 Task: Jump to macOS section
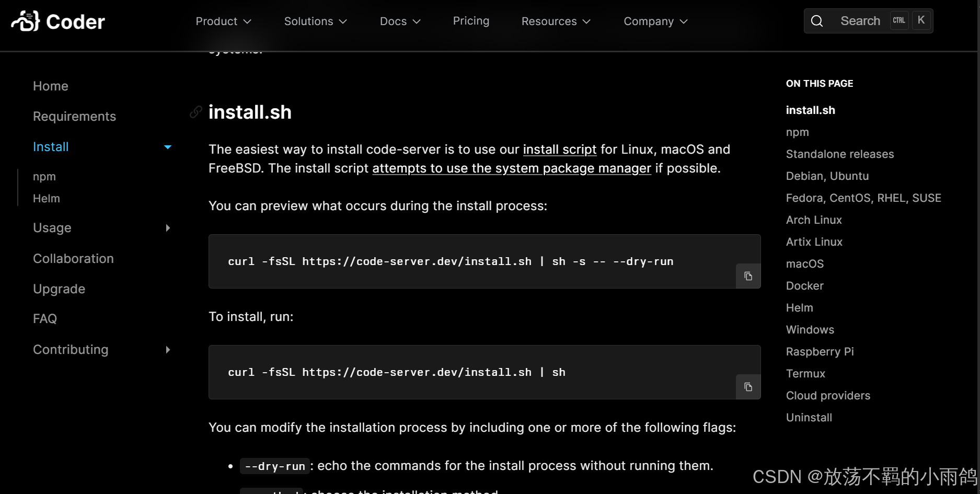(805, 264)
